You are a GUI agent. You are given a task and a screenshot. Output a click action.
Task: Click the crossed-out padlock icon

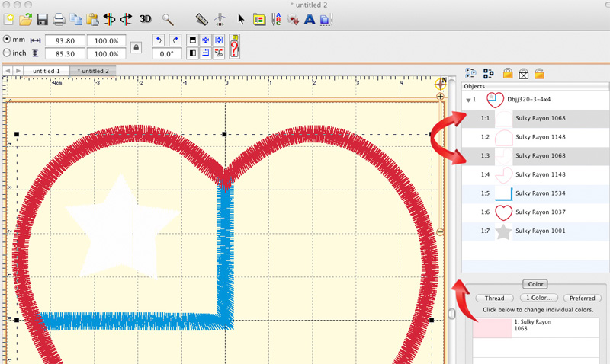coord(524,73)
